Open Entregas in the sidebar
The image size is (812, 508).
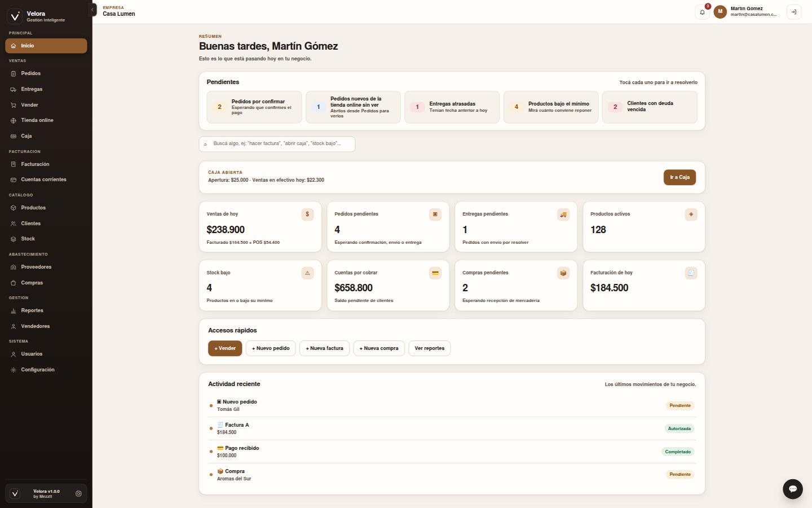click(x=46, y=89)
